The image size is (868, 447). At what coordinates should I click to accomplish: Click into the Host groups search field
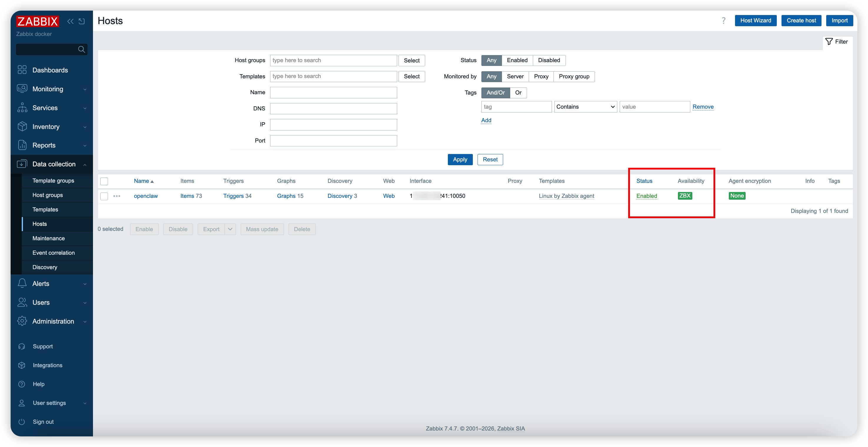coord(333,60)
